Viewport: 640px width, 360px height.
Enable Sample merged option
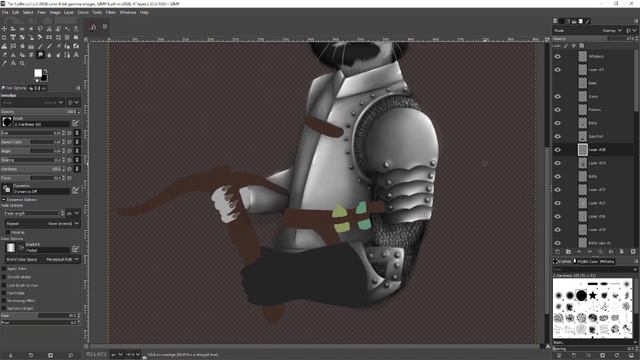(4, 308)
